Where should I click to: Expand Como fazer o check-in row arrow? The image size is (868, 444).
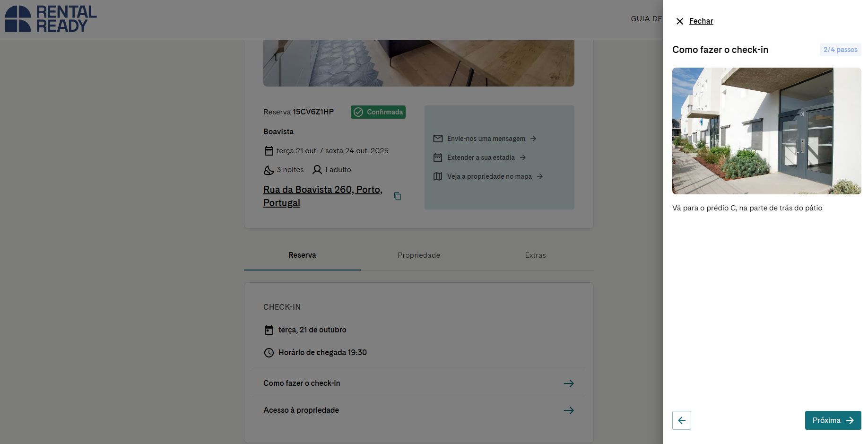click(x=569, y=383)
